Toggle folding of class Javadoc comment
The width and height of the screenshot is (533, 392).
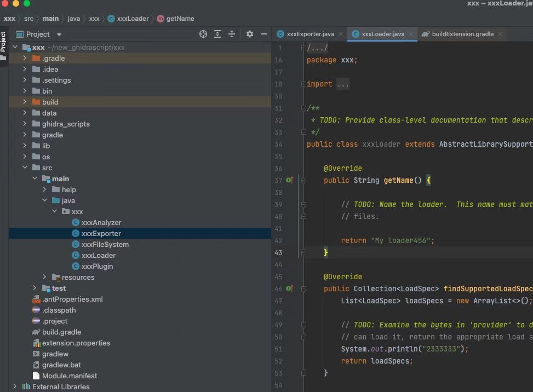pyautogui.click(x=303, y=108)
